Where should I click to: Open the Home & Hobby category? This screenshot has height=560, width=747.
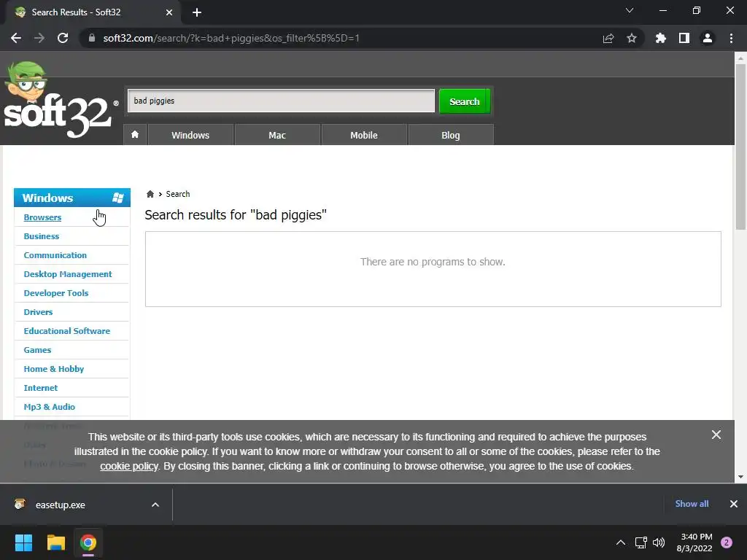[54, 369]
